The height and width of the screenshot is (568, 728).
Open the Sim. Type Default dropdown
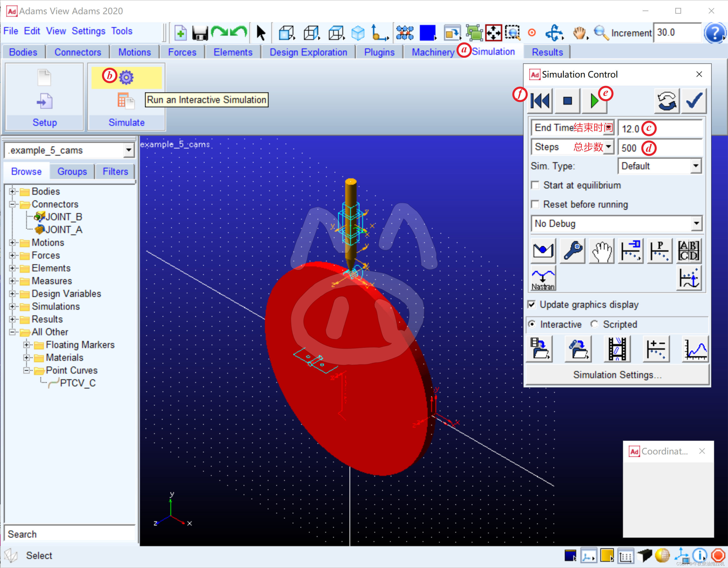tap(696, 166)
